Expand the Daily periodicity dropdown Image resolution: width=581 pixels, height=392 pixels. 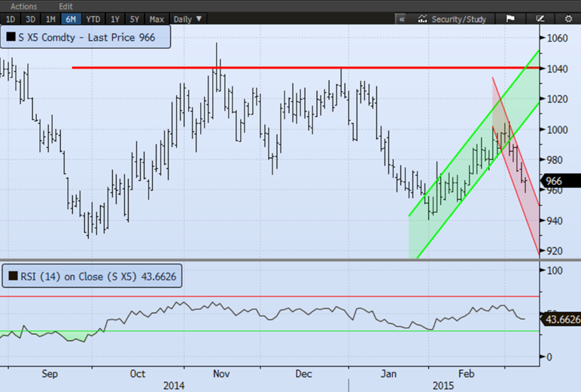(x=187, y=19)
